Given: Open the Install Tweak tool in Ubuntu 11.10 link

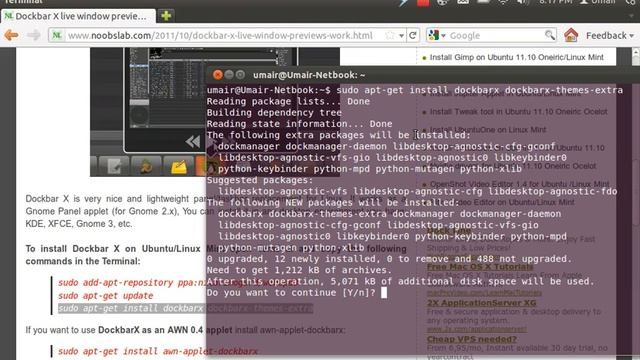Looking at the screenshot, I should point(518,111).
